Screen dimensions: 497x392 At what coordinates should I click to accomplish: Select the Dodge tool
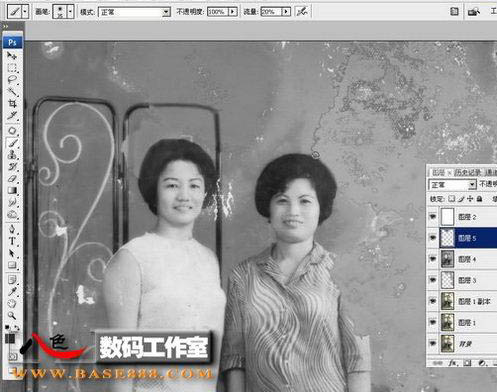coord(12,214)
